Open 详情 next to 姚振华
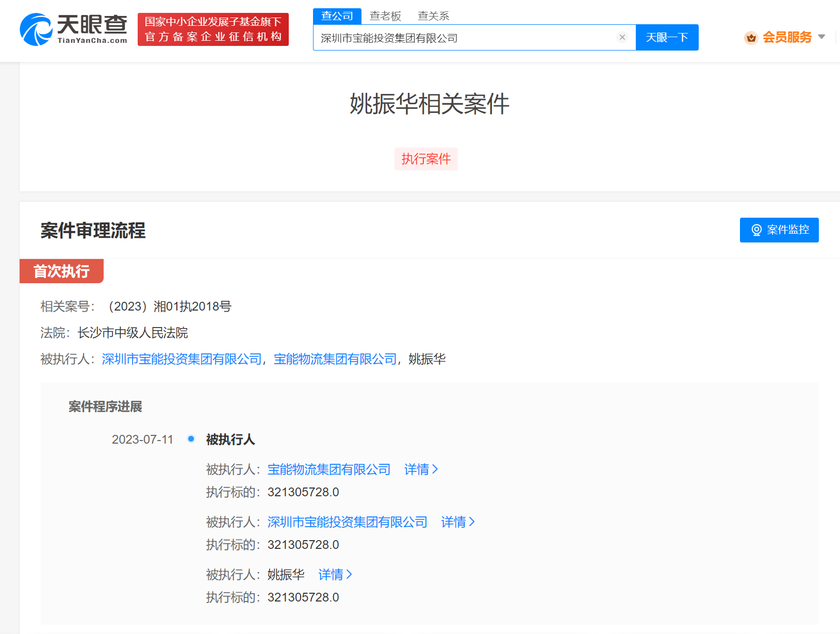 point(333,574)
